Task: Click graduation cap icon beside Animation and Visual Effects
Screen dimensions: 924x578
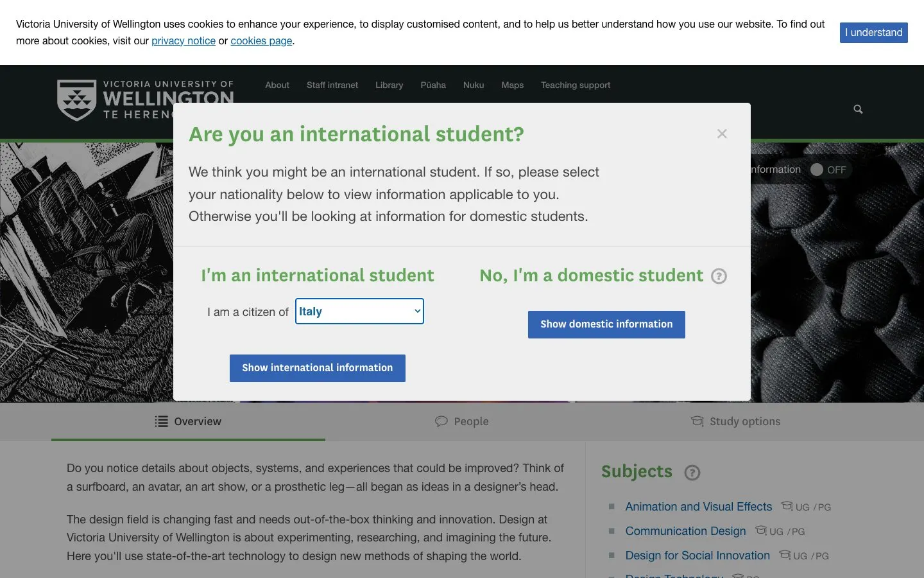Action: point(787,506)
